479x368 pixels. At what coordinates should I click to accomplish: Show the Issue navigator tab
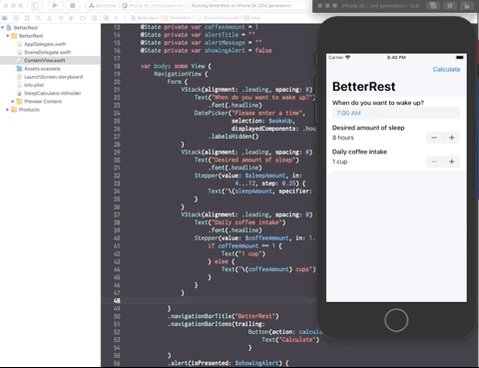49,18
